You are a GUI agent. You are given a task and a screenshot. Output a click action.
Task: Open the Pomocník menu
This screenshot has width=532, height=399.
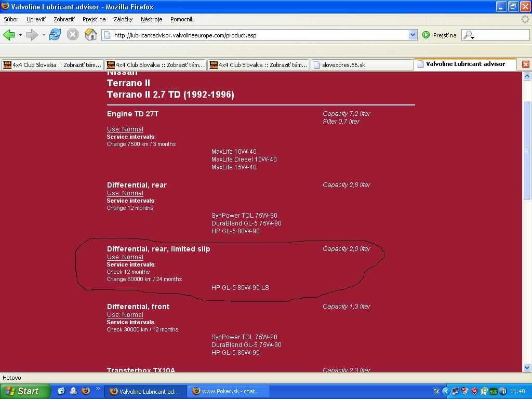click(x=182, y=19)
